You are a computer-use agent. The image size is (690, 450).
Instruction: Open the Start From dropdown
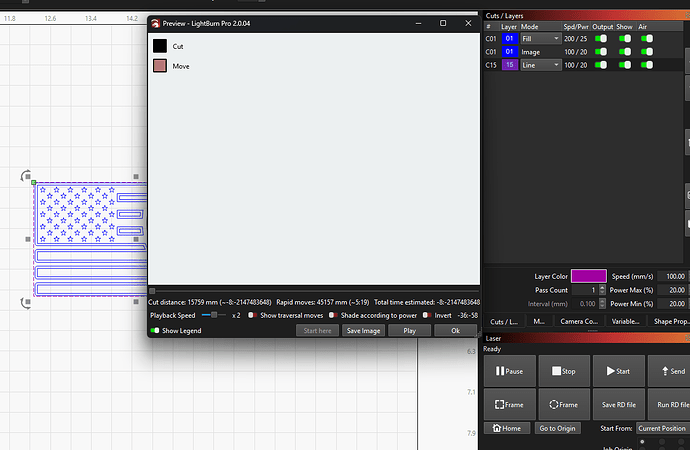coord(663,428)
